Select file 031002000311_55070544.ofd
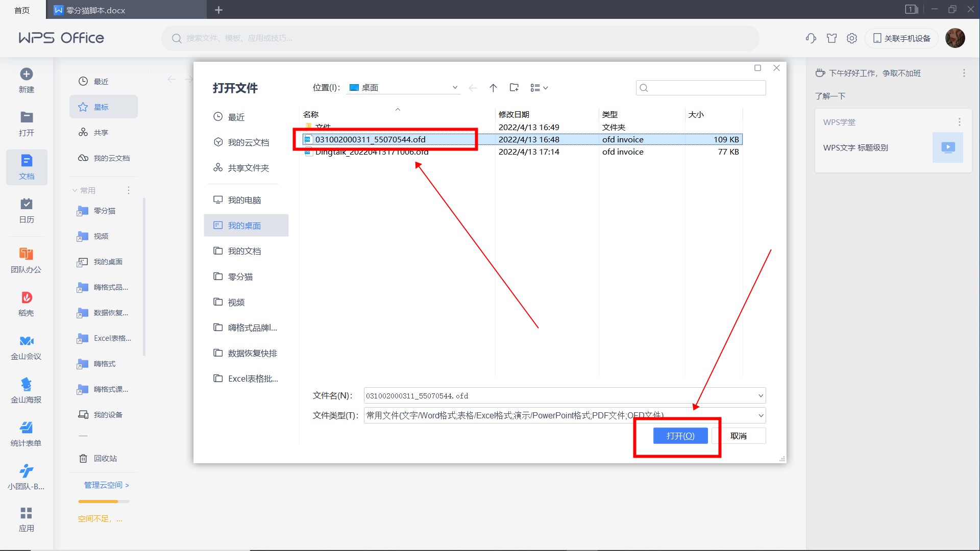This screenshot has height=551, width=980. click(x=370, y=139)
